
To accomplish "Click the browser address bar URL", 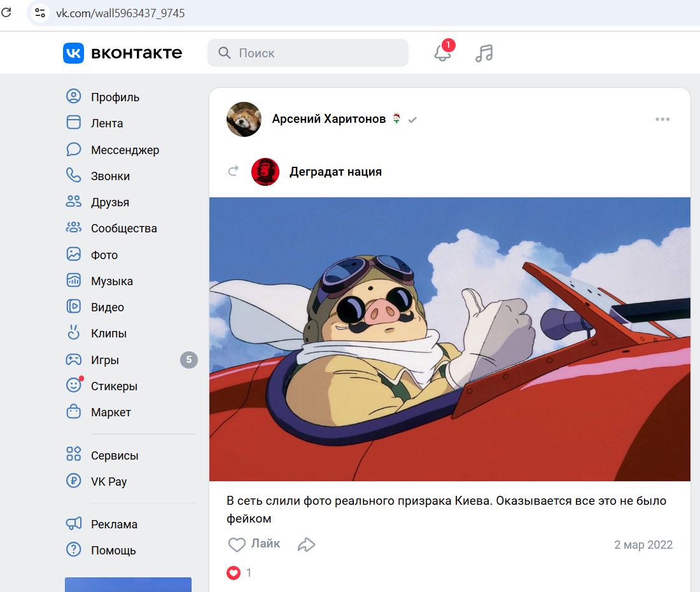I will pos(120,13).
